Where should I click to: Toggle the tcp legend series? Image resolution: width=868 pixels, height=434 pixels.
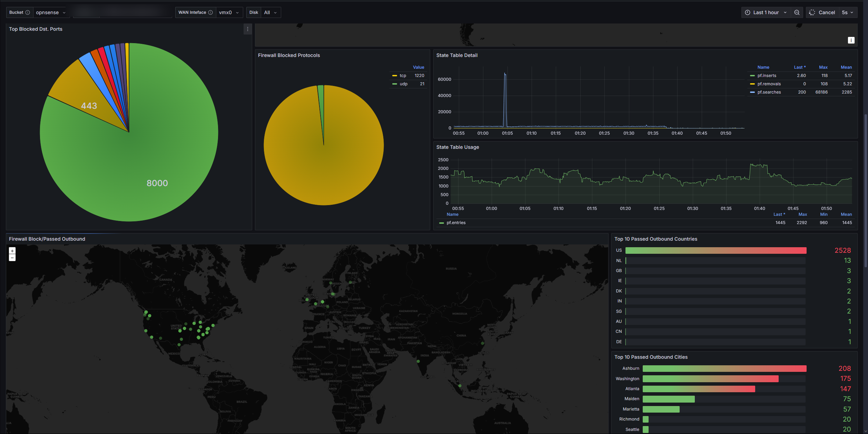tap(403, 76)
